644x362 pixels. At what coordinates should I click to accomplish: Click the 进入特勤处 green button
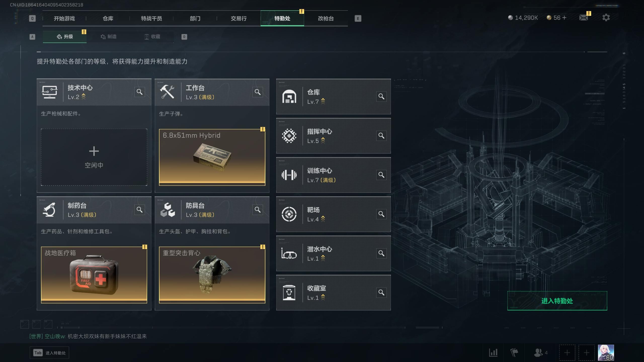click(557, 301)
